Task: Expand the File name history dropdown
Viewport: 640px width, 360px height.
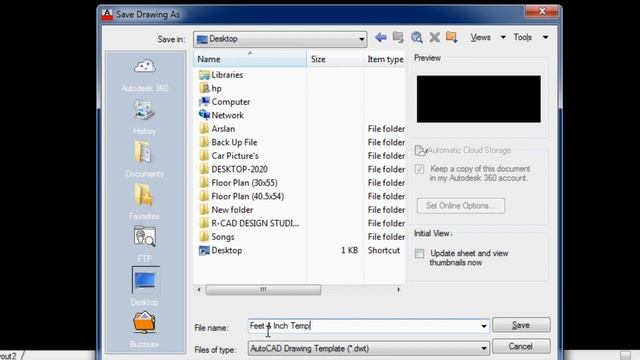Action: pyautogui.click(x=484, y=326)
